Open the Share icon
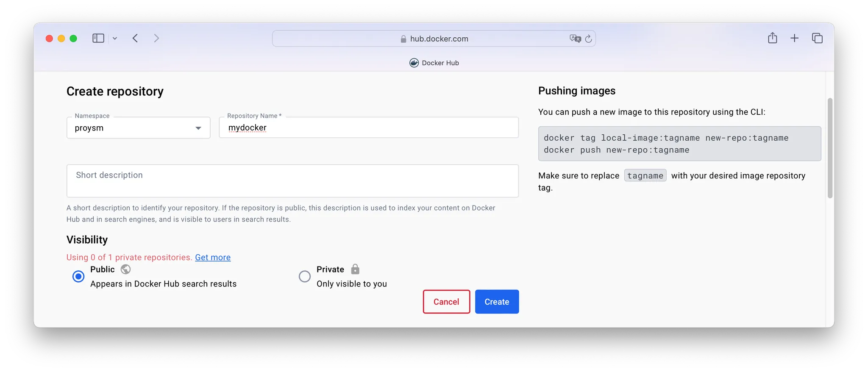The image size is (868, 372). (x=773, y=38)
